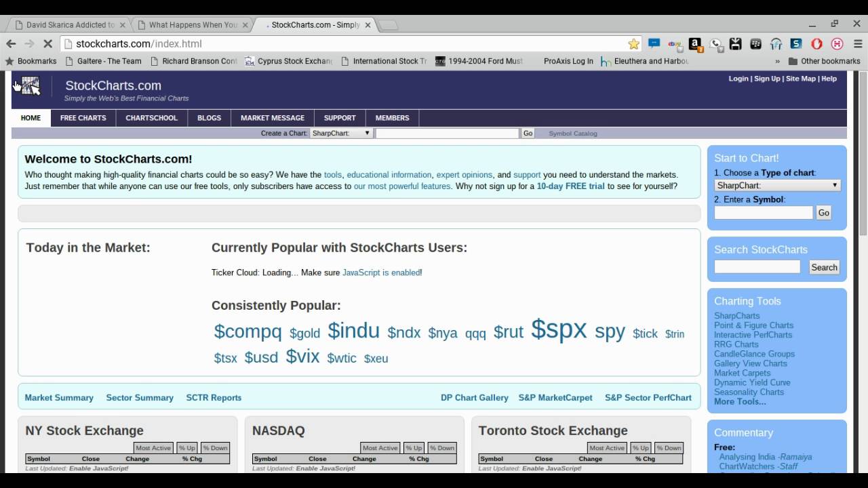Open the red Opera-style extension icon
868x488 pixels.
[x=817, y=43]
